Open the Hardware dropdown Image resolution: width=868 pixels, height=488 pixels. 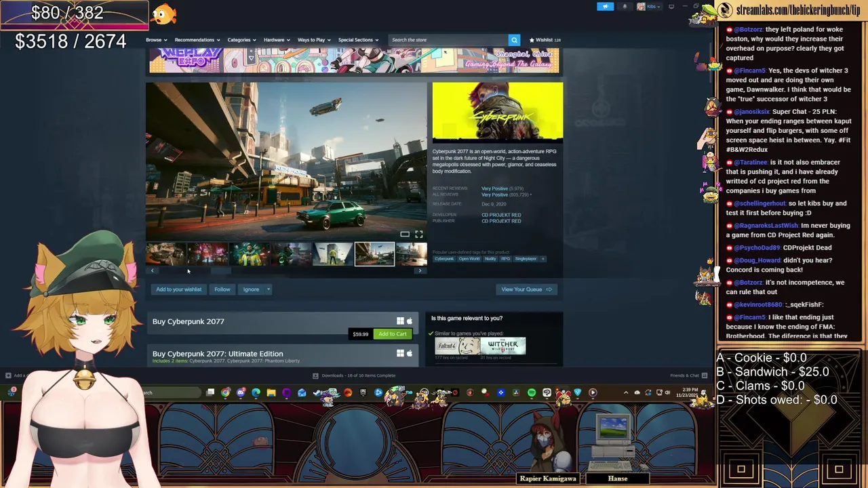click(x=277, y=40)
